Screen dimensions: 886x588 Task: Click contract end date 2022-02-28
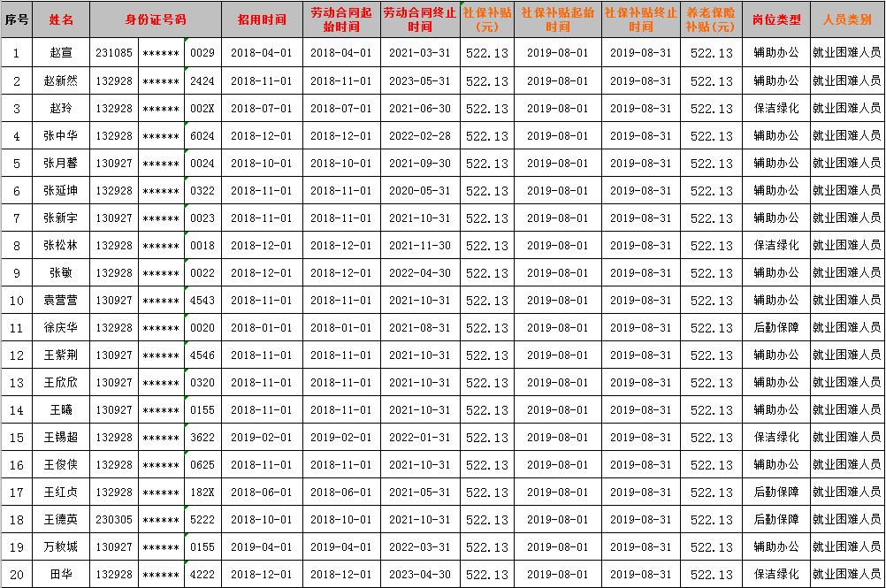(x=420, y=136)
